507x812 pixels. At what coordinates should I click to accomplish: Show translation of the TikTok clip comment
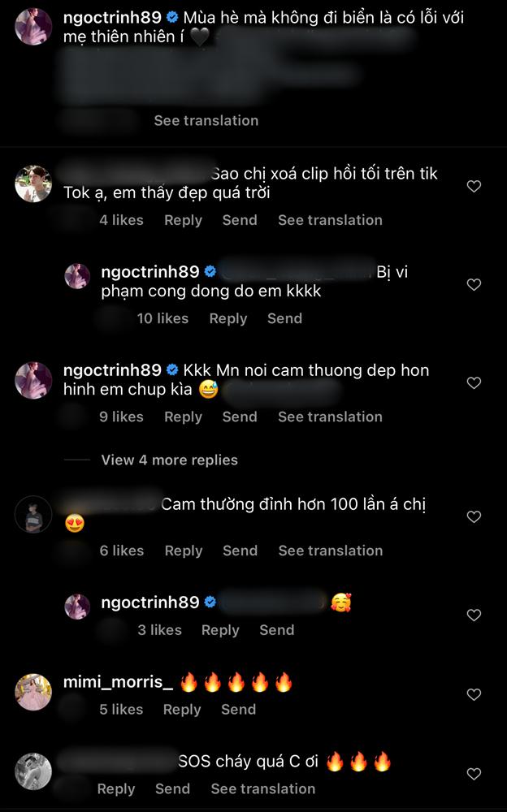pos(330,220)
